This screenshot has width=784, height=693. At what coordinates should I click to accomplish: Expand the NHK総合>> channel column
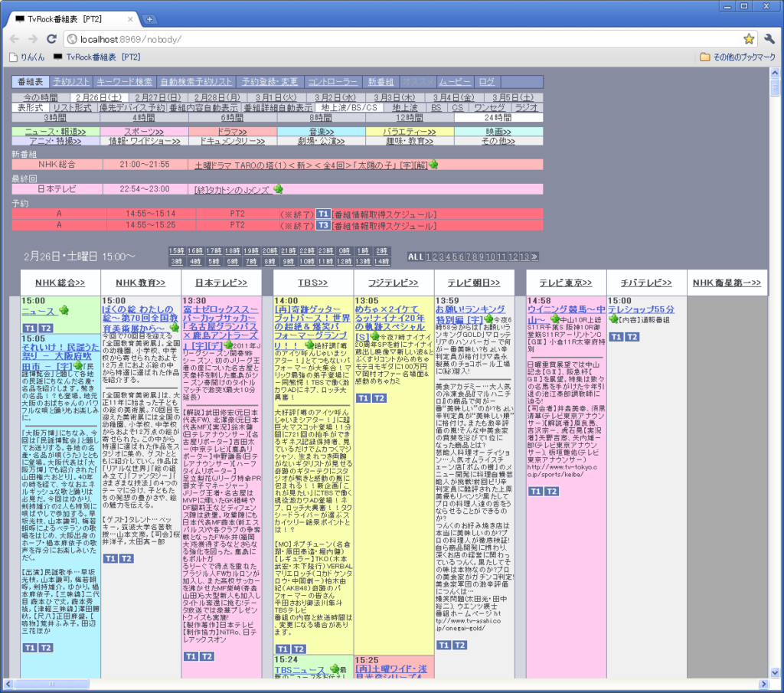point(60,283)
